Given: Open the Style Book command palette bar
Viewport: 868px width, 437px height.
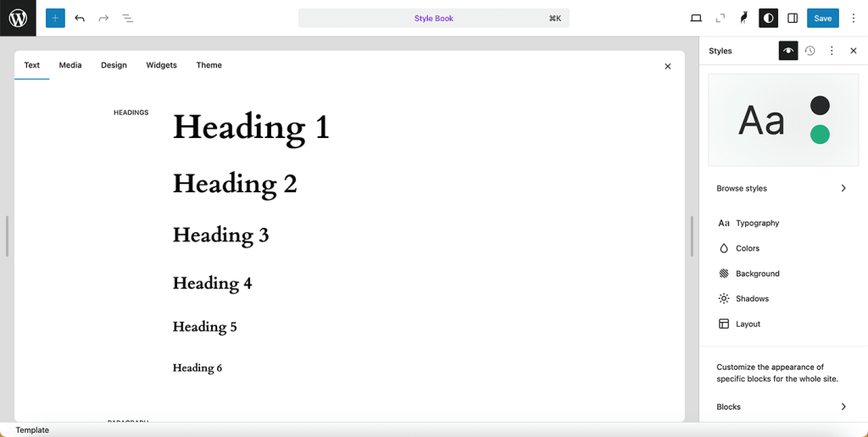Looking at the screenshot, I should pos(433,18).
